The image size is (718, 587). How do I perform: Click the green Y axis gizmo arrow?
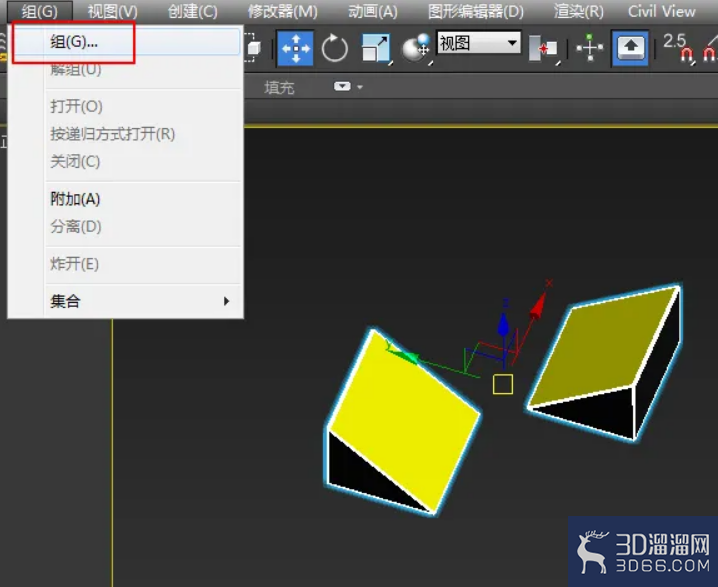403,354
